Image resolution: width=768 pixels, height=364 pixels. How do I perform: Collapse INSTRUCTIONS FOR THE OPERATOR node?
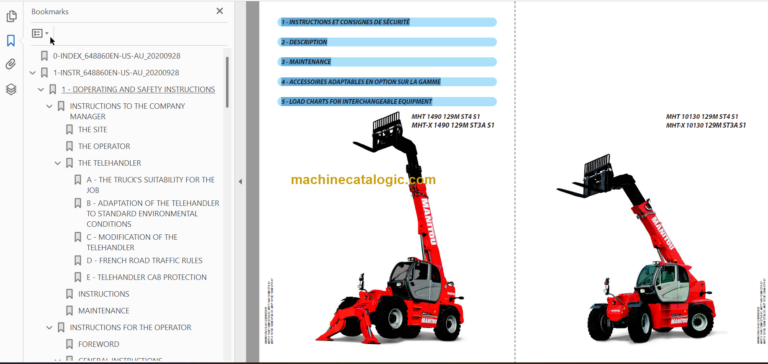pos(49,328)
